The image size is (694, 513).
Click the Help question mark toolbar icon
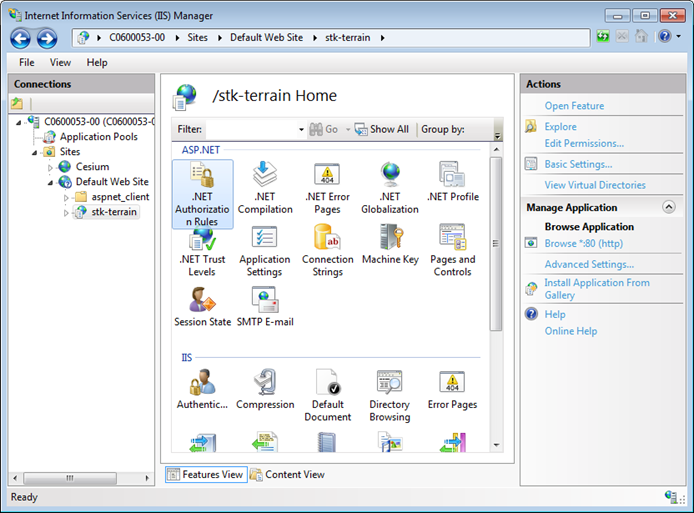pyautogui.click(x=664, y=36)
